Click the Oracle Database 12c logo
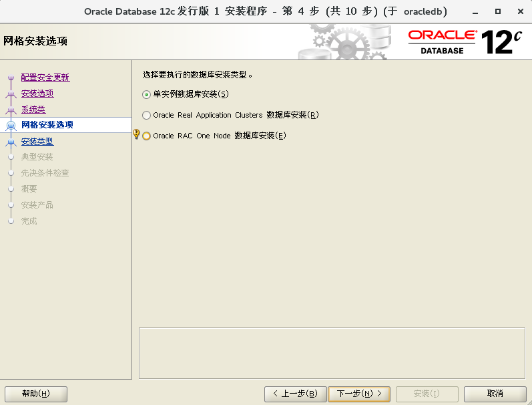Screen dimensions: 532x405 465,42
